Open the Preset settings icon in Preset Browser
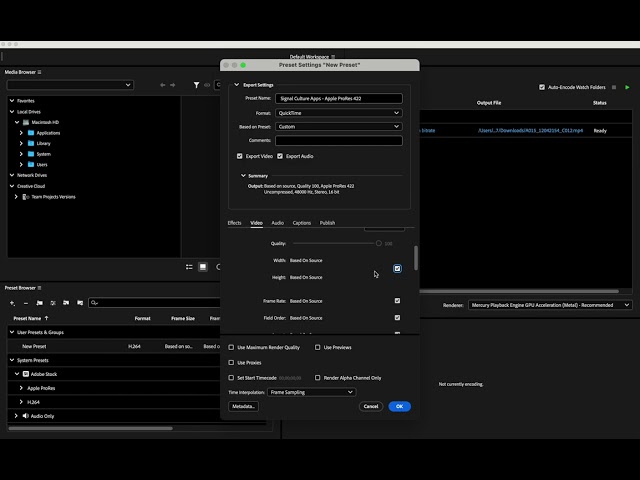 tap(53, 303)
